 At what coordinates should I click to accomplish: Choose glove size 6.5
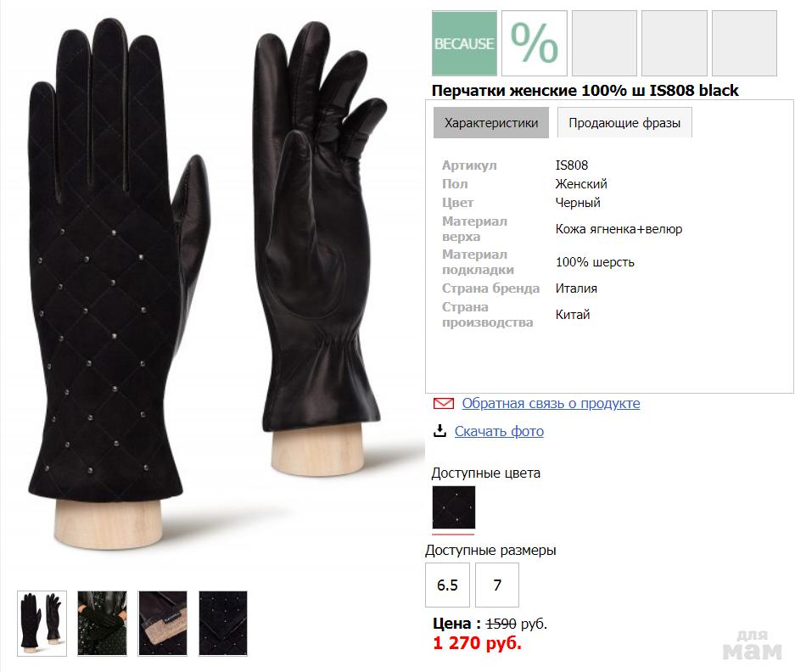pos(447,585)
